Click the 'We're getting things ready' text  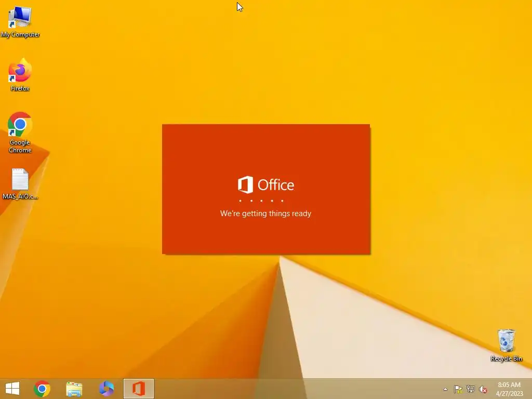tap(265, 214)
